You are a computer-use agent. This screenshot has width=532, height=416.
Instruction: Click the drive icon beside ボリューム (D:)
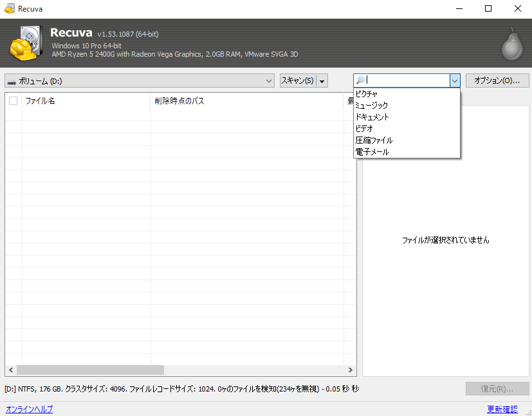[x=12, y=82]
